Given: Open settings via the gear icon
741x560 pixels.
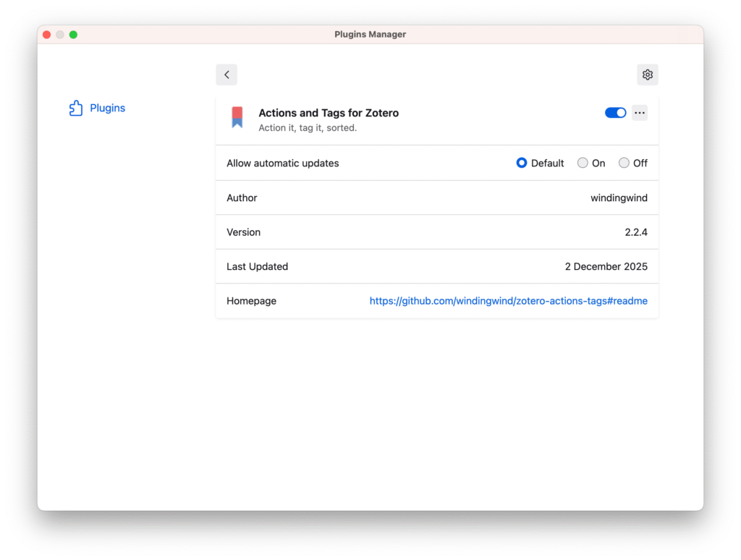Looking at the screenshot, I should click(x=647, y=75).
